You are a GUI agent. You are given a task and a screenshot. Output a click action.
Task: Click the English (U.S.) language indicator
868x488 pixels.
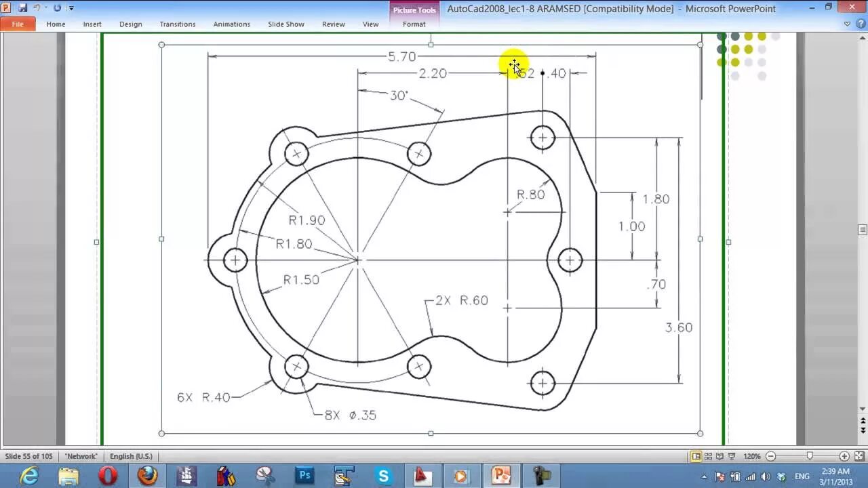[131, 456]
